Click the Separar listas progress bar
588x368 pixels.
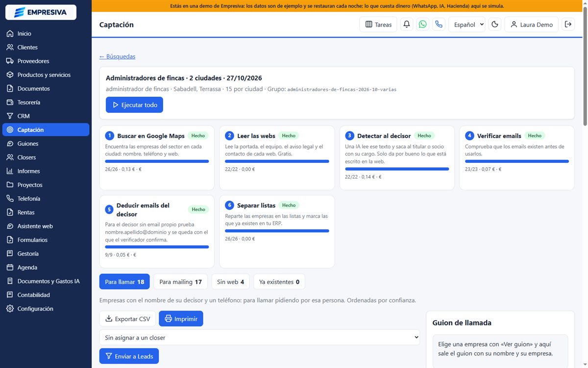click(277, 231)
